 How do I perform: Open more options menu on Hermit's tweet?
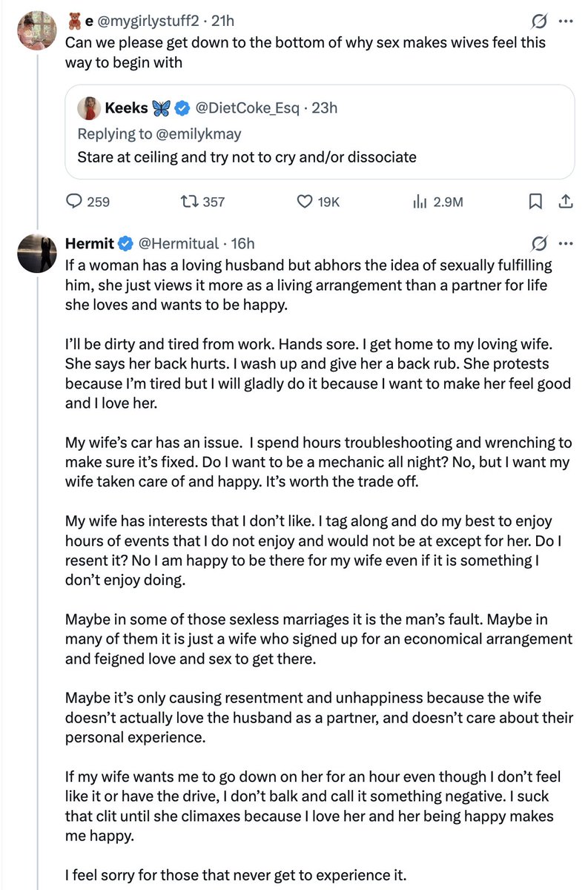566,243
